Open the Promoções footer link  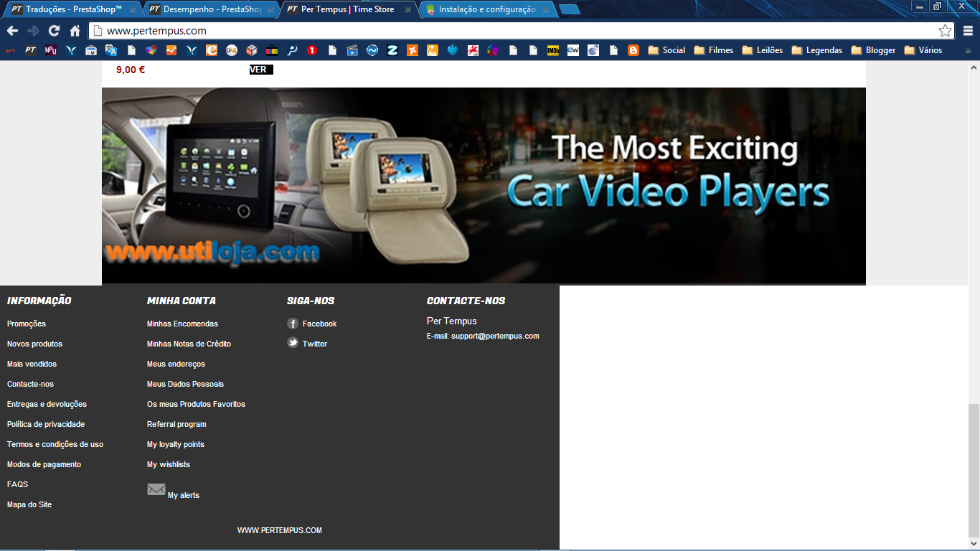click(x=27, y=324)
